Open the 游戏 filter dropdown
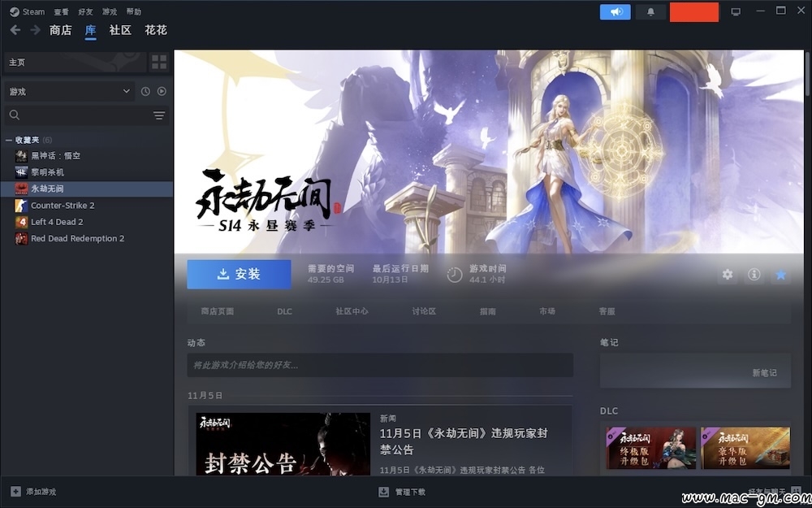Viewport: 812px width, 508px height. coord(70,91)
